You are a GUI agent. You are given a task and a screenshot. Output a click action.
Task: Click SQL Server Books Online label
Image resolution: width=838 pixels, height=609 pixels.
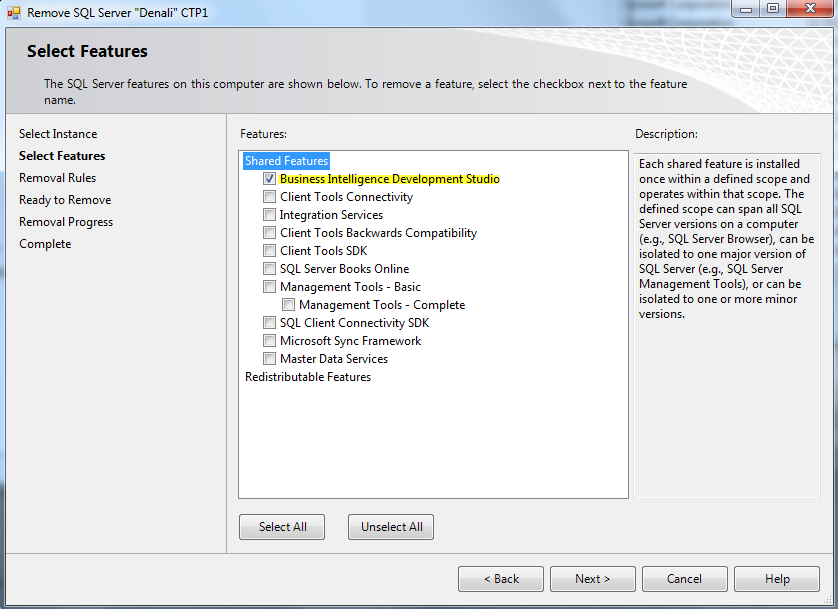point(345,269)
